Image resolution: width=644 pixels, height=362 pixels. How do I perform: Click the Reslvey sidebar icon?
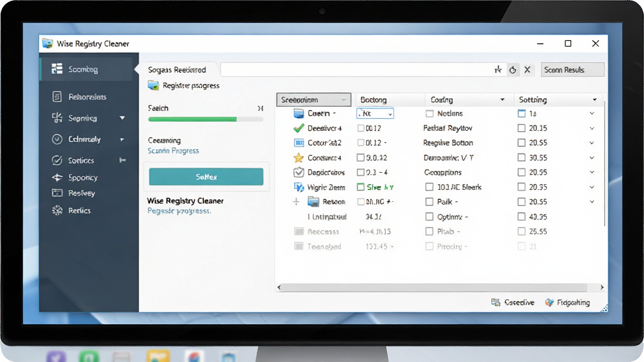[57, 193]
